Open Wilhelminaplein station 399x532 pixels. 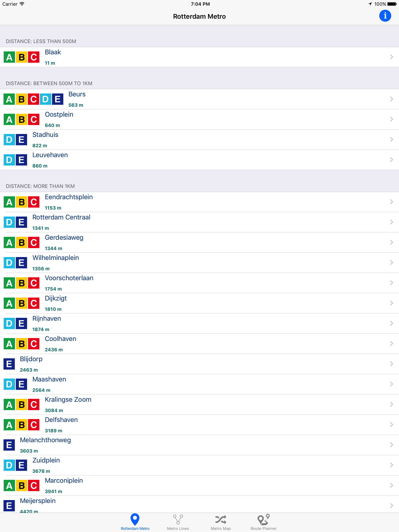tap(199, 262)
